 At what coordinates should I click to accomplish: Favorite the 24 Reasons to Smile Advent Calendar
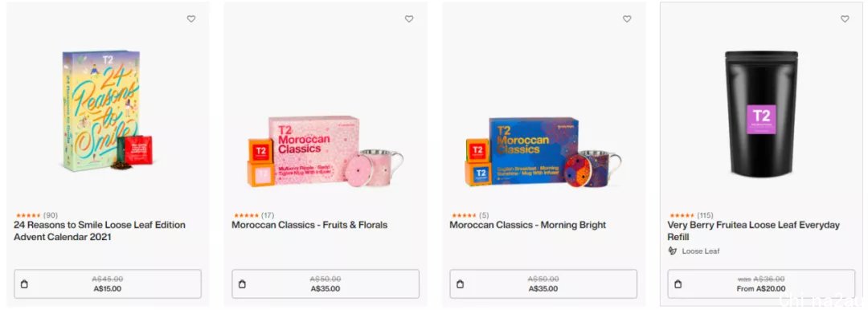tap(191, 18)
